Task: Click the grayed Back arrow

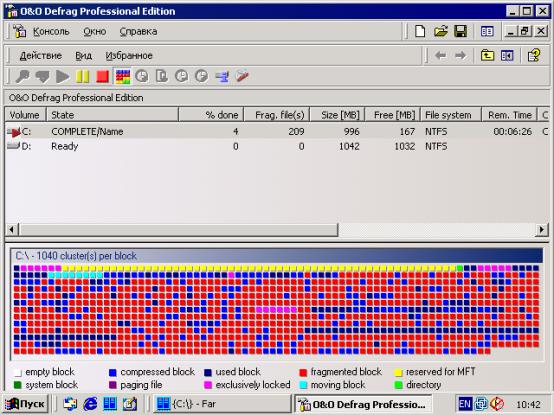Action: pyautogui.click(x=440, y=55)
